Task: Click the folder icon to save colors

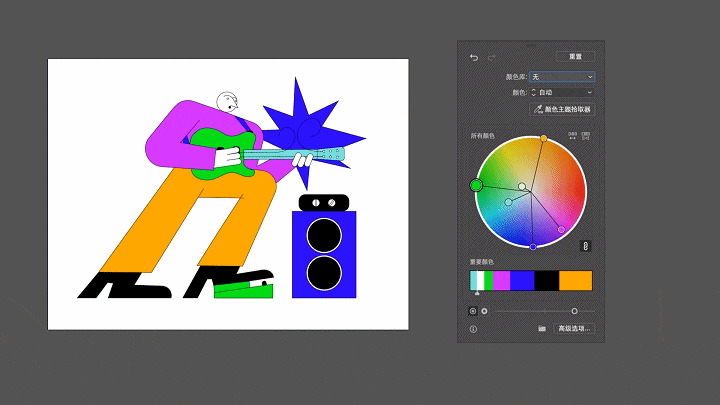Action: click(541, 328)
